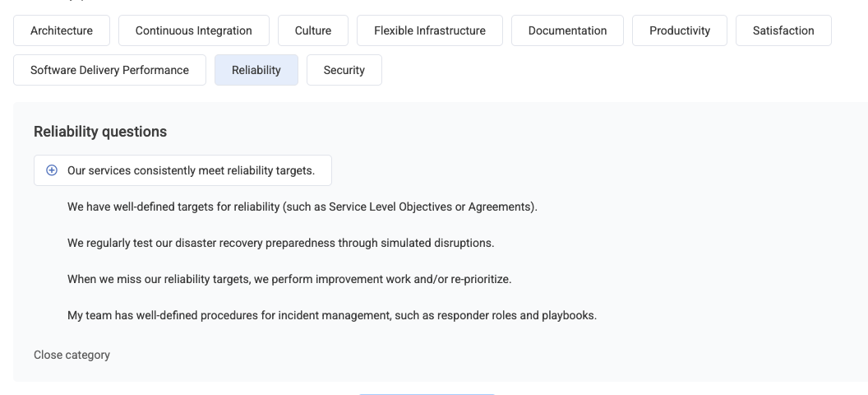Expand the plus icon beside reliability targets question
Viewport: 868px width, 395px height.
click(x=52, y=170)
